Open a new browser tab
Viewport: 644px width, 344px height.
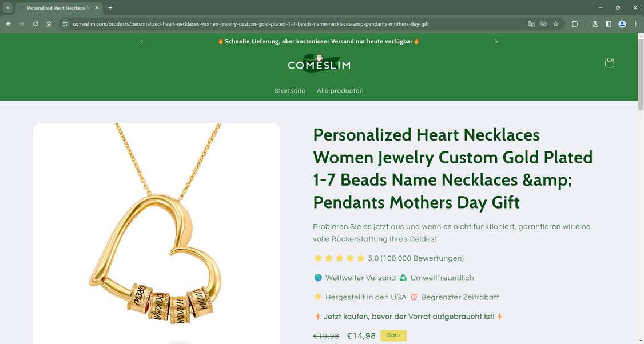tap(110, 8)
